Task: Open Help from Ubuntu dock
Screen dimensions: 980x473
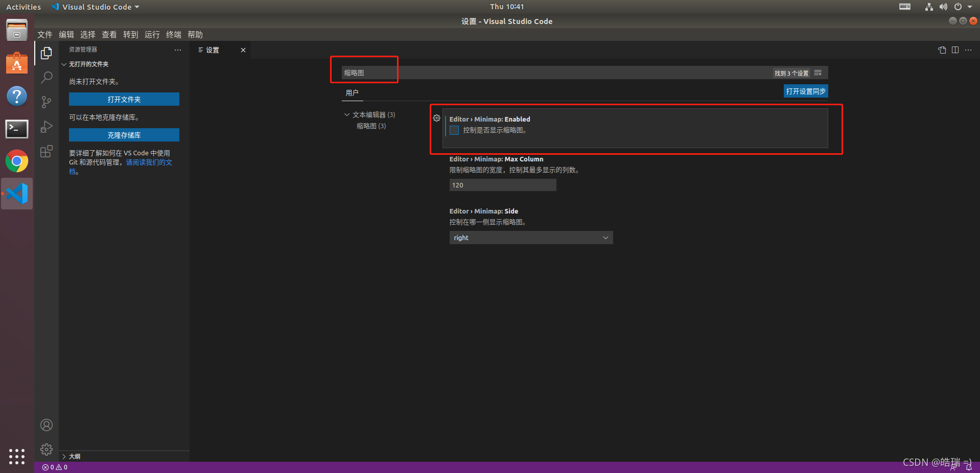Action: 17,96
